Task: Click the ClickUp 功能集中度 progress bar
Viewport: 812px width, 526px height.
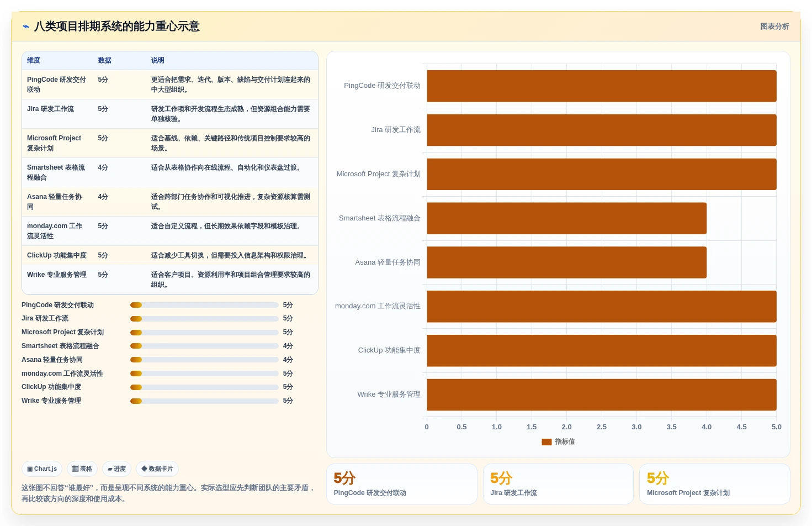Action: click(204, 387)
